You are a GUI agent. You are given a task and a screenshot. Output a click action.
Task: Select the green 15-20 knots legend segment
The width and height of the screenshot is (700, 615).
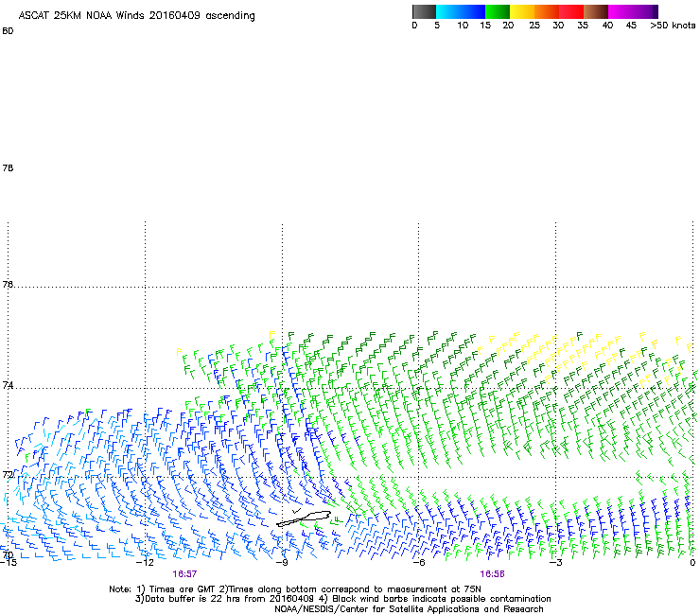click(x=498, y=11)
